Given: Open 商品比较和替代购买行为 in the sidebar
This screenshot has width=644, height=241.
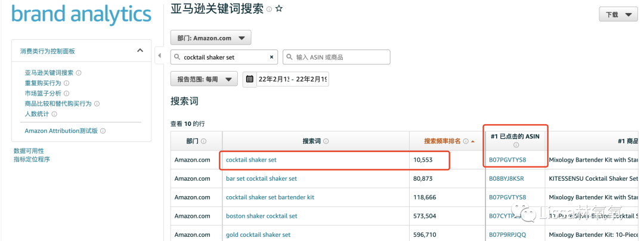Looking at the screenshot, I should 58,104.
